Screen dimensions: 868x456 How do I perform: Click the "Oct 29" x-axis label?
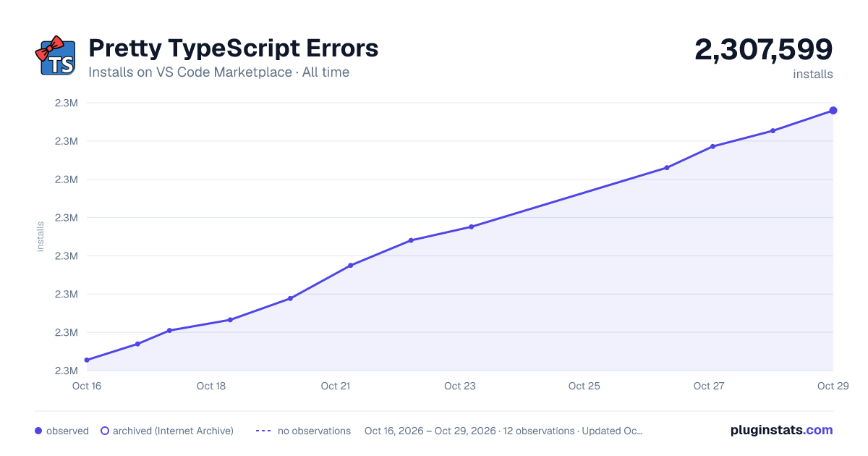tap(832, 386)
